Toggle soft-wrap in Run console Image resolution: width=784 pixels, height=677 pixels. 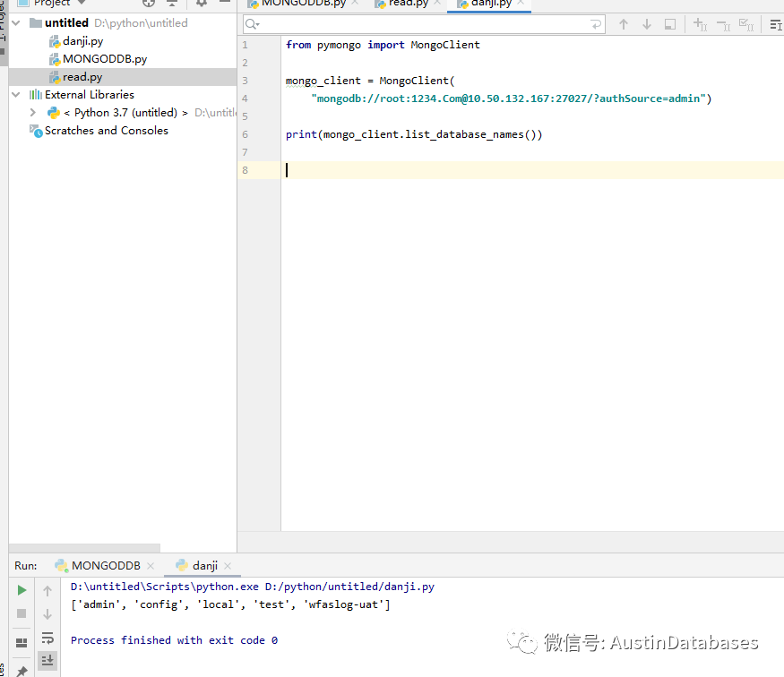pos(47,638)
